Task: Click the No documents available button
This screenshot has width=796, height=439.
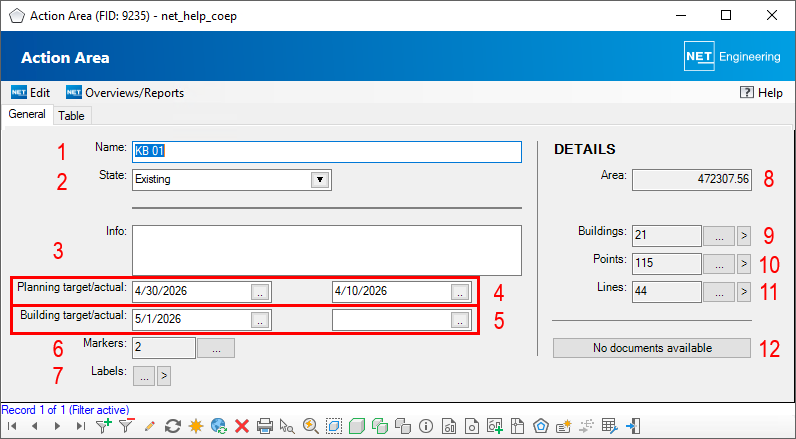Action: pyautogui.click(x=651, y=348)
